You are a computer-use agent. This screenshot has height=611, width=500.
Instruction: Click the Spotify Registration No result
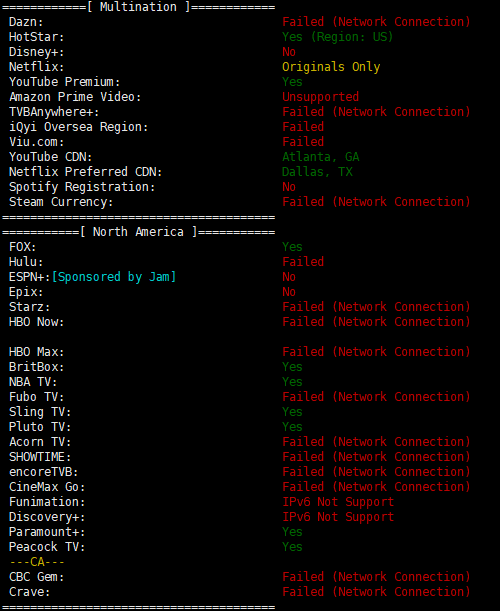click(289, 187)
